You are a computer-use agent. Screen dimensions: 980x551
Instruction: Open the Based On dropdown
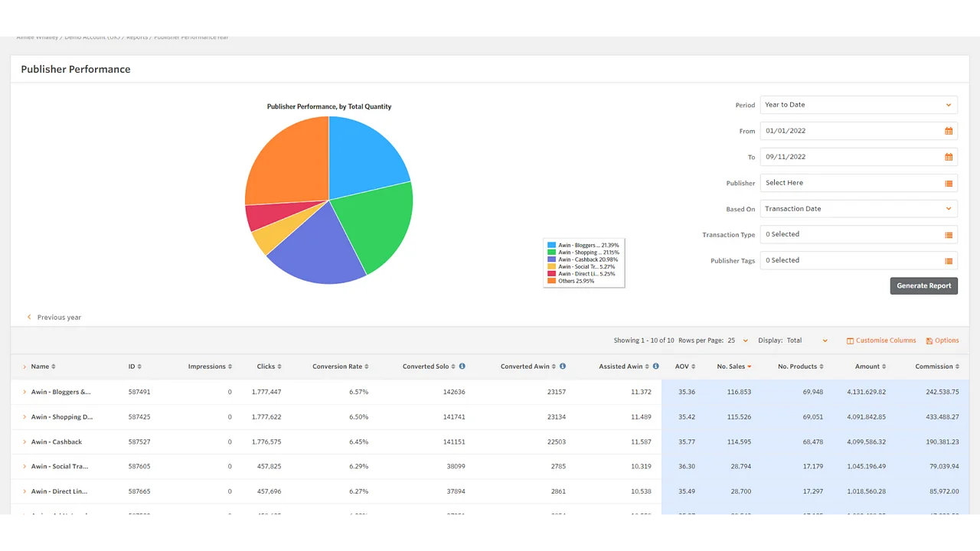click(x=857, y=209)
